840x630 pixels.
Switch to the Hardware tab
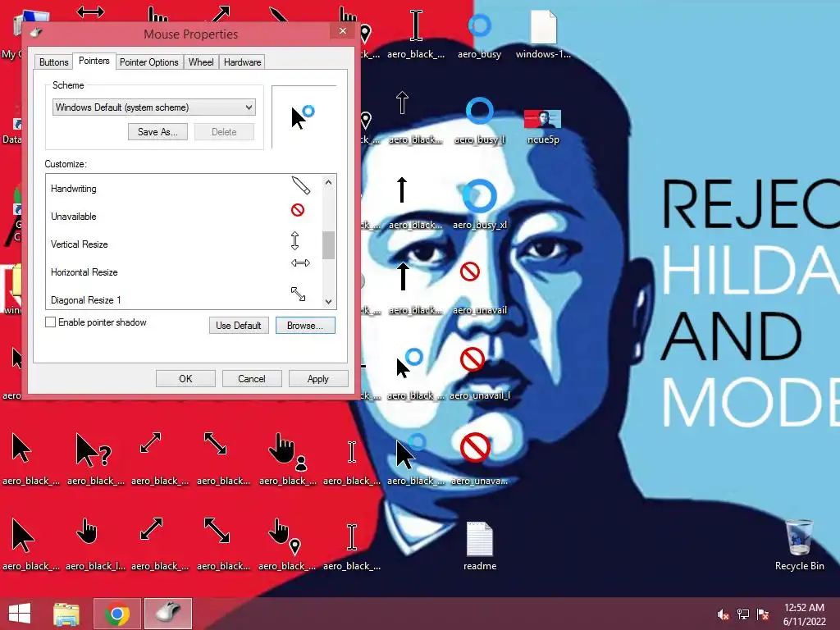coord(242,62)
